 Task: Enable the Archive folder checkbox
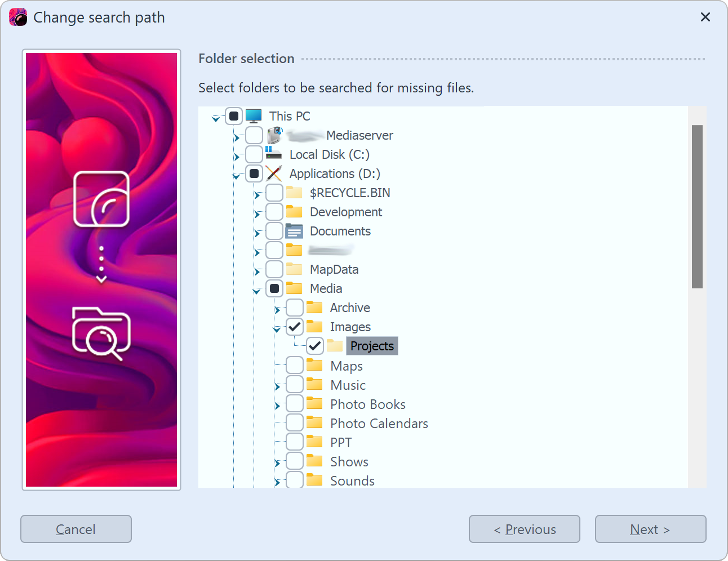294,307
